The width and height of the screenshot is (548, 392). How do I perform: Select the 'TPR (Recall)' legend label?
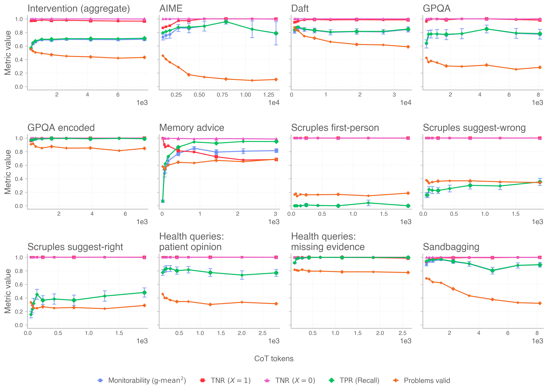coord(359,380)
